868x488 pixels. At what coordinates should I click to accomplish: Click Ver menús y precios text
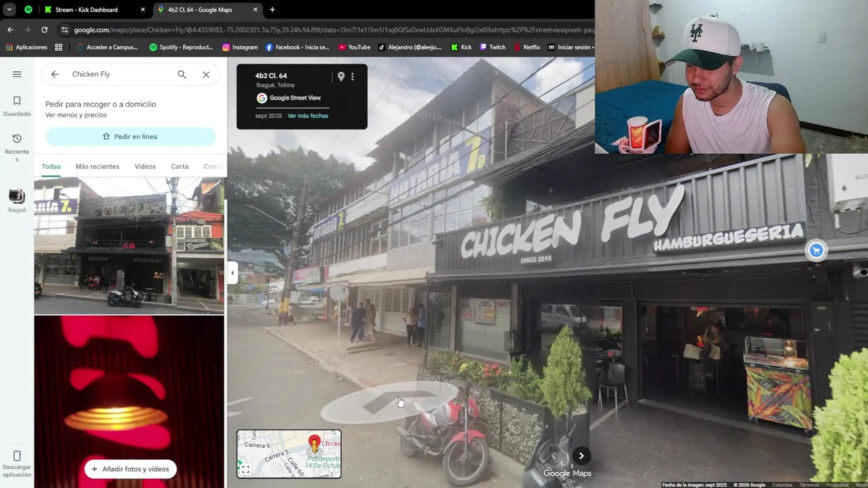(76, 115)
